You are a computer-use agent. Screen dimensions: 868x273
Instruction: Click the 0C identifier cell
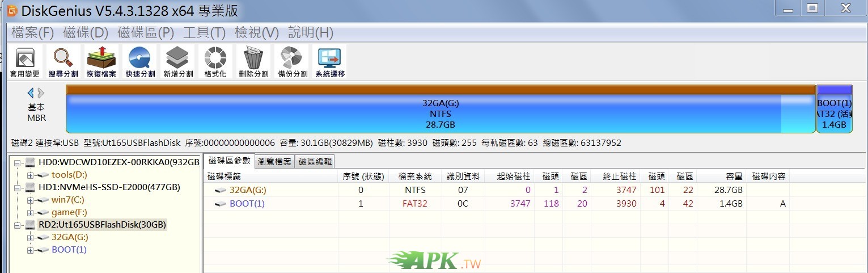[x=463, y=204]
